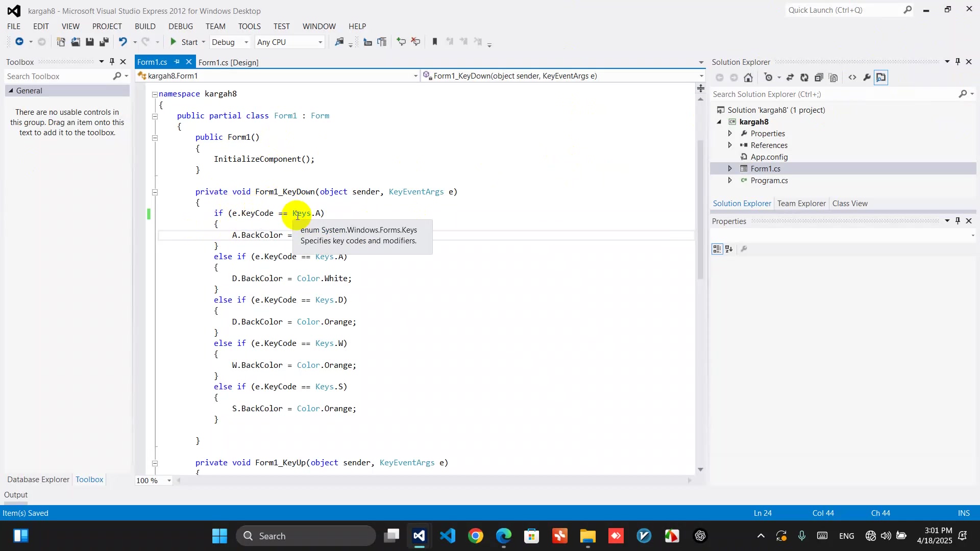Open the Any CPU platform dropdown
Image resolution: width=980 pixels, height=551 pixels.
pyautogui.click(x=289, y=42)
